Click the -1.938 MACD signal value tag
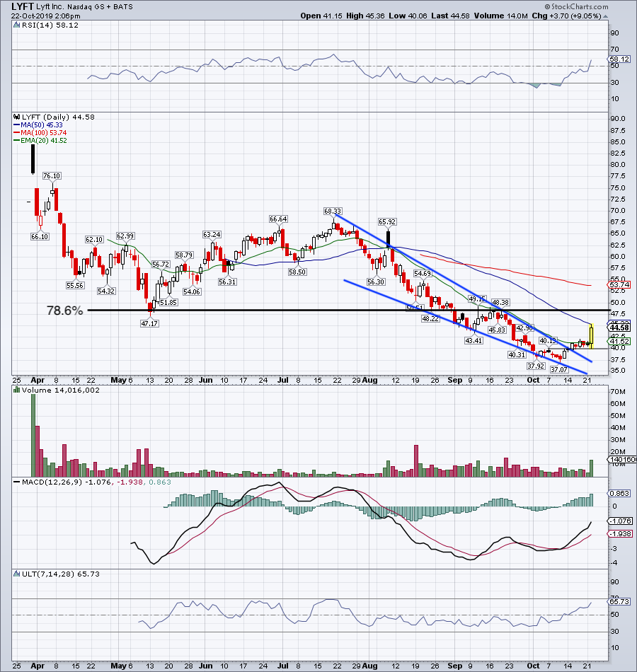 click(x=621, y=533)
